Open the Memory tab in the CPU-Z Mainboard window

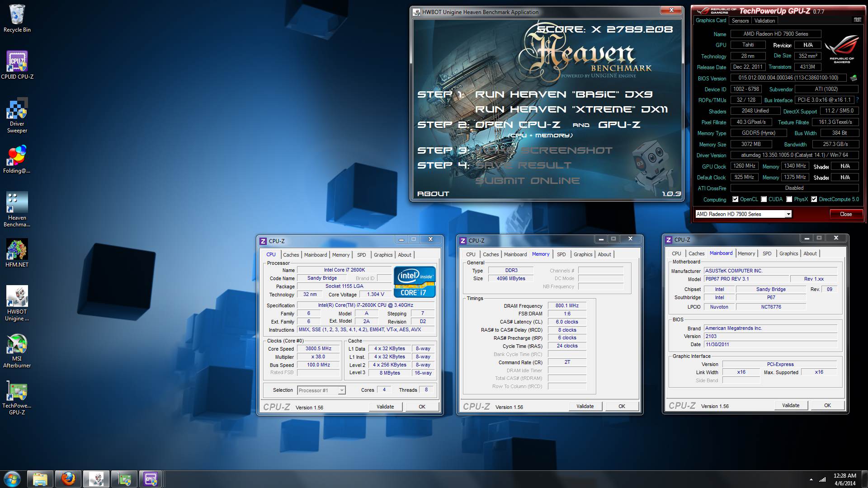click(x=746, y=253)
